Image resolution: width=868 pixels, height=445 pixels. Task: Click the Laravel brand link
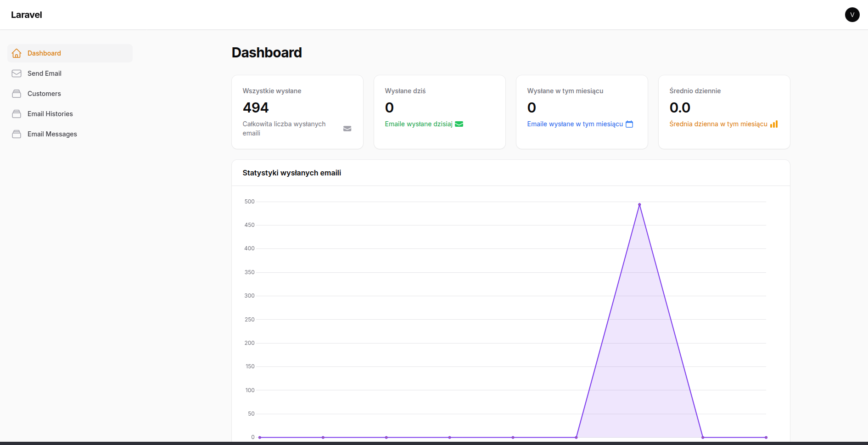27,15
